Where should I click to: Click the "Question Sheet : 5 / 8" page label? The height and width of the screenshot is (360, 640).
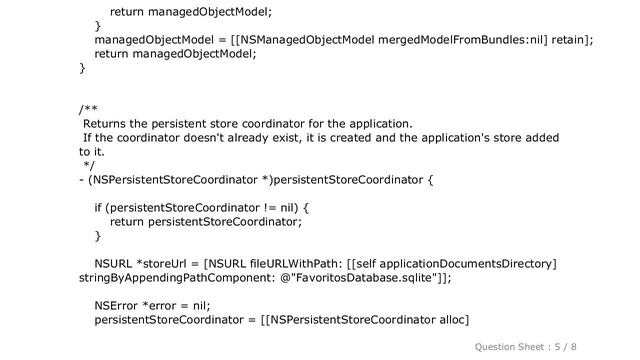click(525, 347)
